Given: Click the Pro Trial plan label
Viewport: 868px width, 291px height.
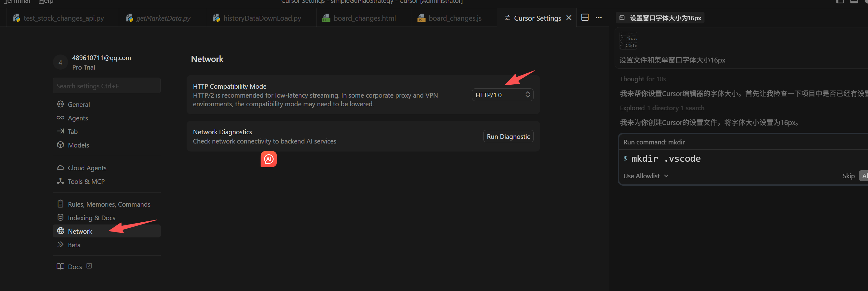Looking at the screenshot, I should (83, 67).
